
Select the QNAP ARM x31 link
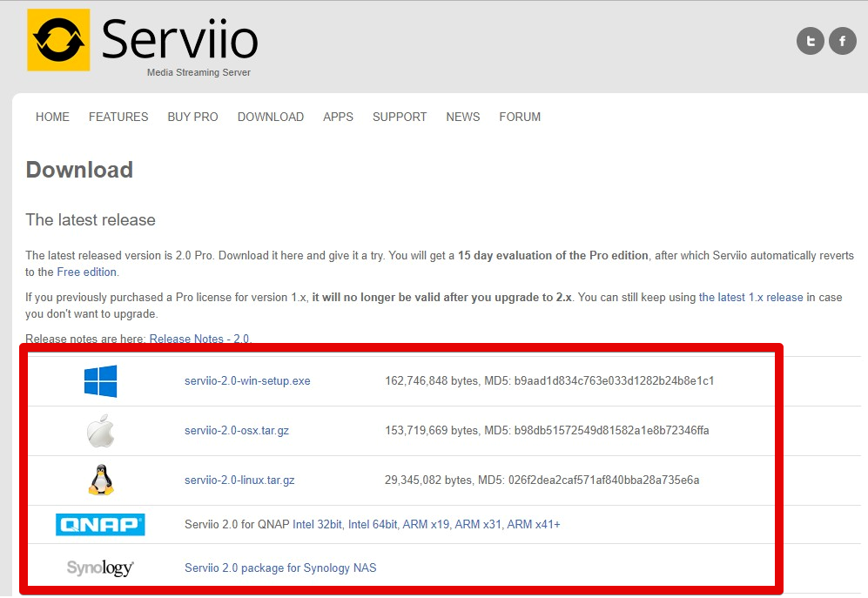pos(478,524)
